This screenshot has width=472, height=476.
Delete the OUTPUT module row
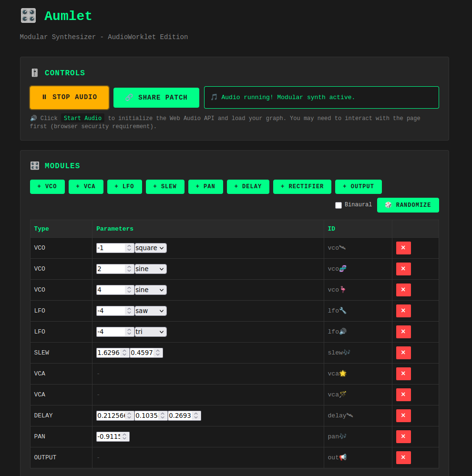click(403, 457)
